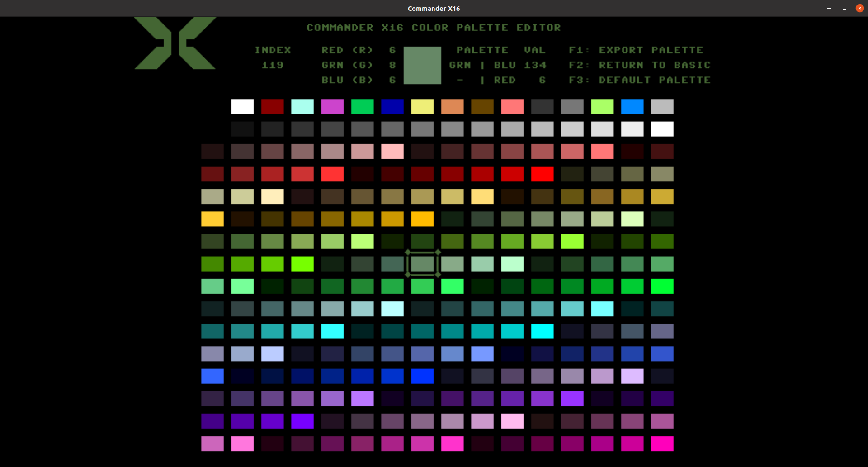868x467 pixels.
Task: Pick the vivid pure blue swatch before dark purples
Action: [422, 376]
